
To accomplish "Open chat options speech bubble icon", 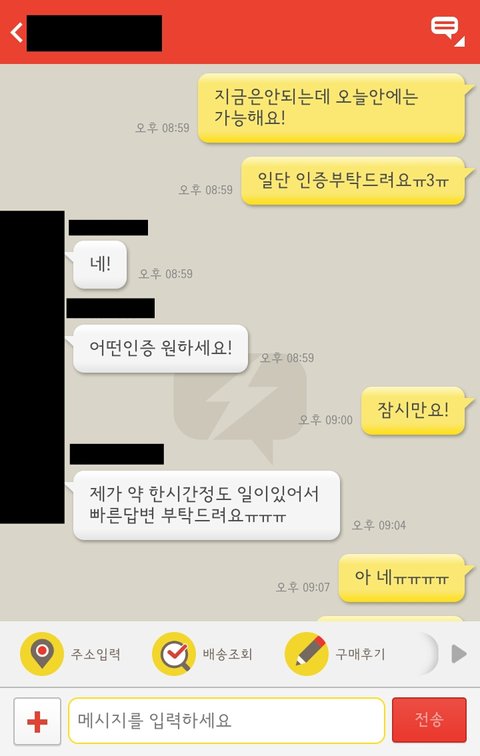I will point(448,31).
